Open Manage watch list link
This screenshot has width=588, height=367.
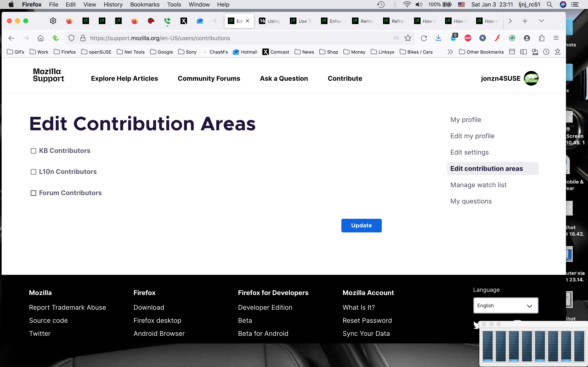pos(478,185)
